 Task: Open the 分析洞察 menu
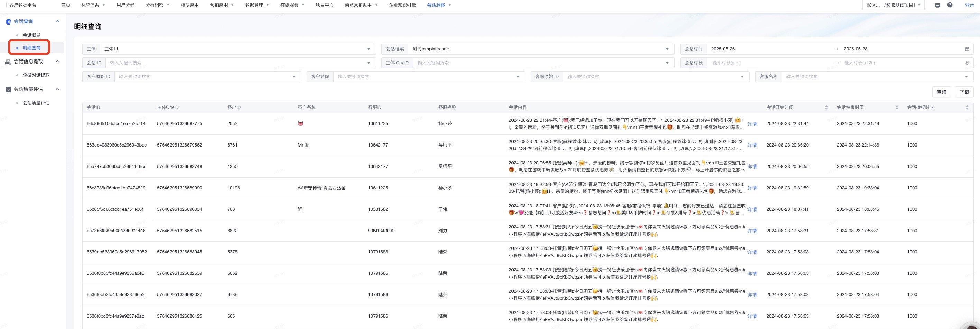coord(157,5)
